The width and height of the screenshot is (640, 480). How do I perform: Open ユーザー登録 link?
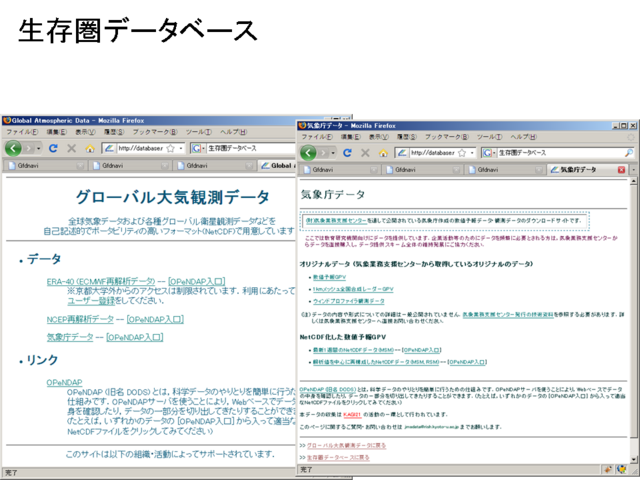(91, 301)
